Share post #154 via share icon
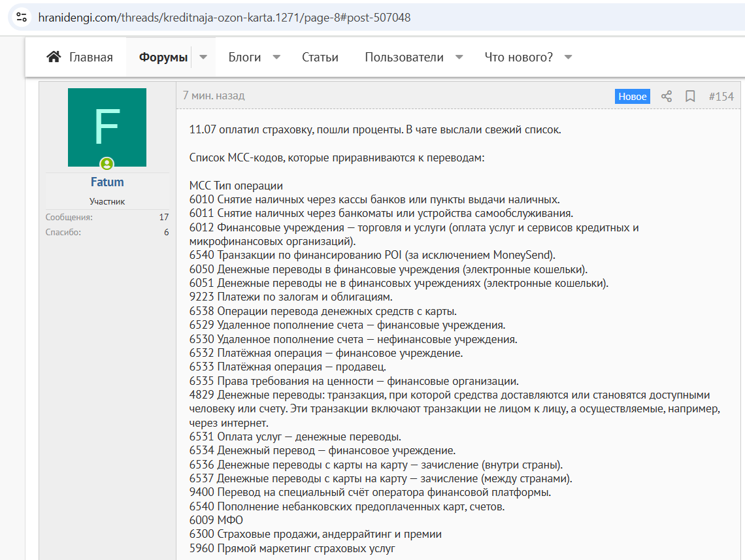 point(667,97)
